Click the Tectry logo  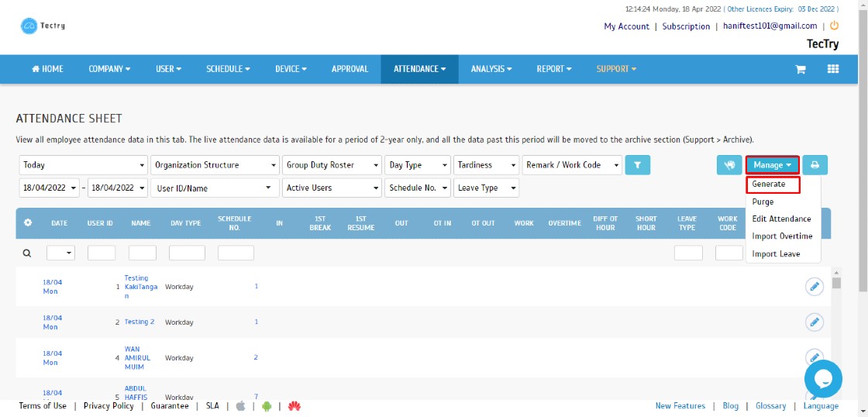[x=43, y=26]
